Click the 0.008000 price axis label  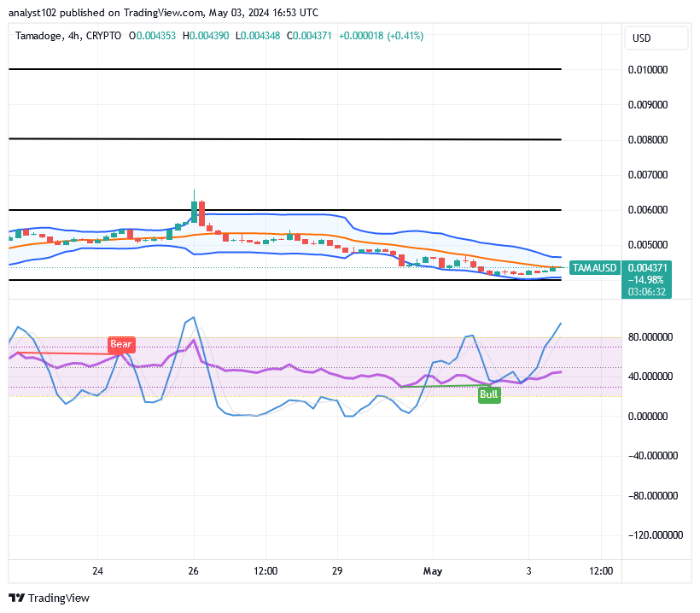coord(648,140)
